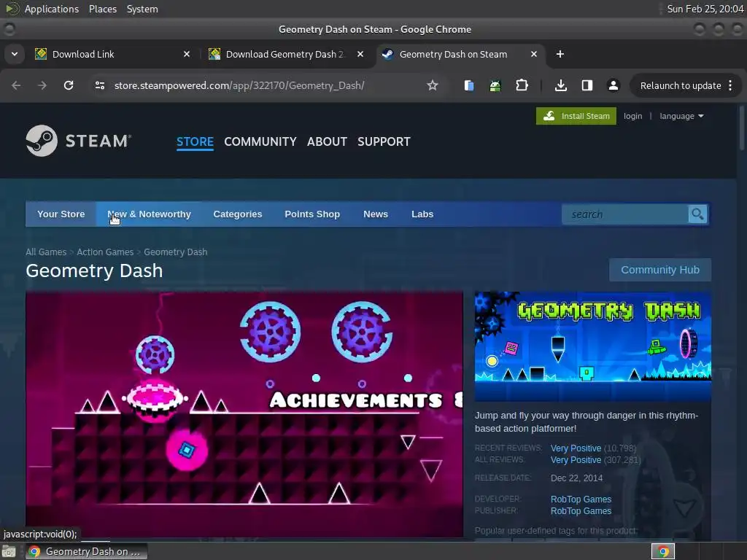Viewport: 747px width, 560px height.
Task: Click the clock in the top panel
Action: click(x=705, y=9)
